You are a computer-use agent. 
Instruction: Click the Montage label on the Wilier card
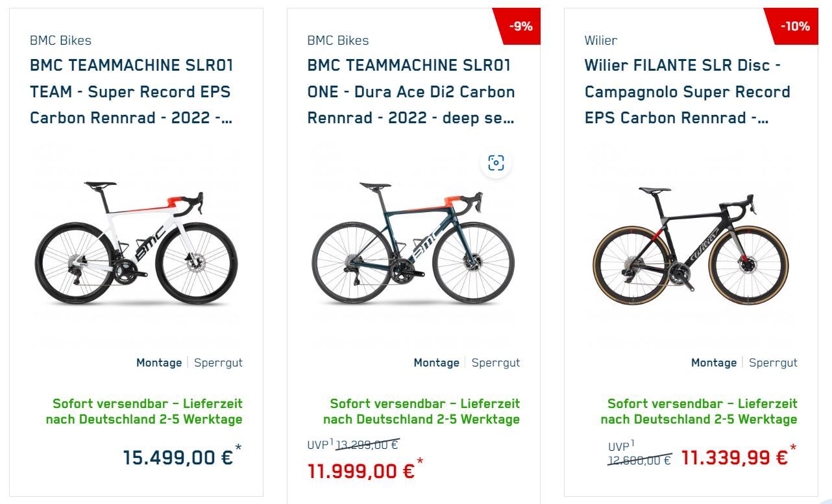[x=713, y=363]
